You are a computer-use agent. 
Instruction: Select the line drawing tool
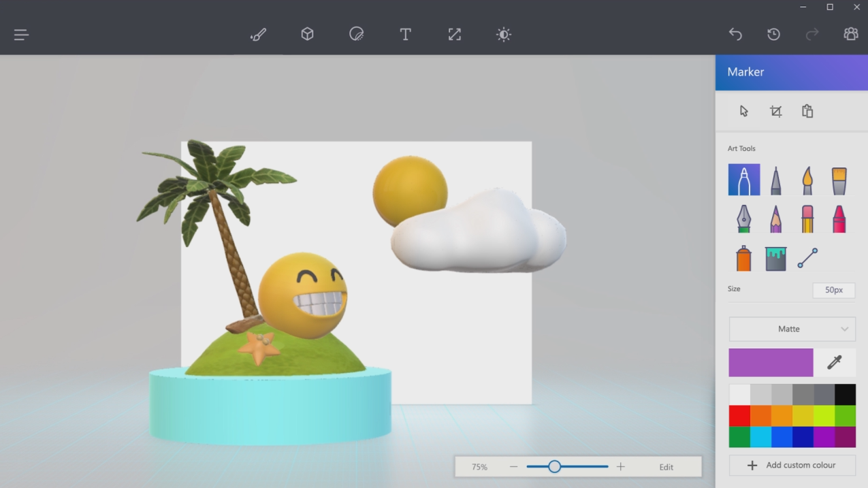pyautogui.click(x=807, y=258)
